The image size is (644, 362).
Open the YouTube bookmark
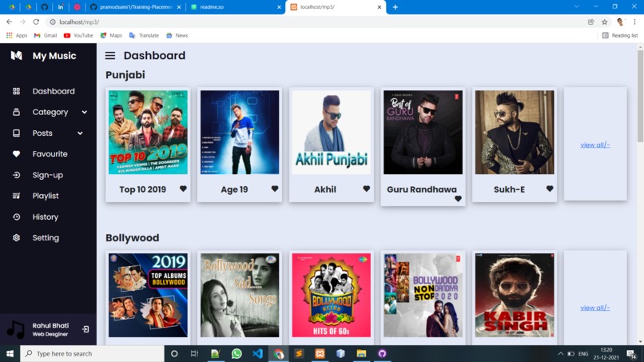78,35
